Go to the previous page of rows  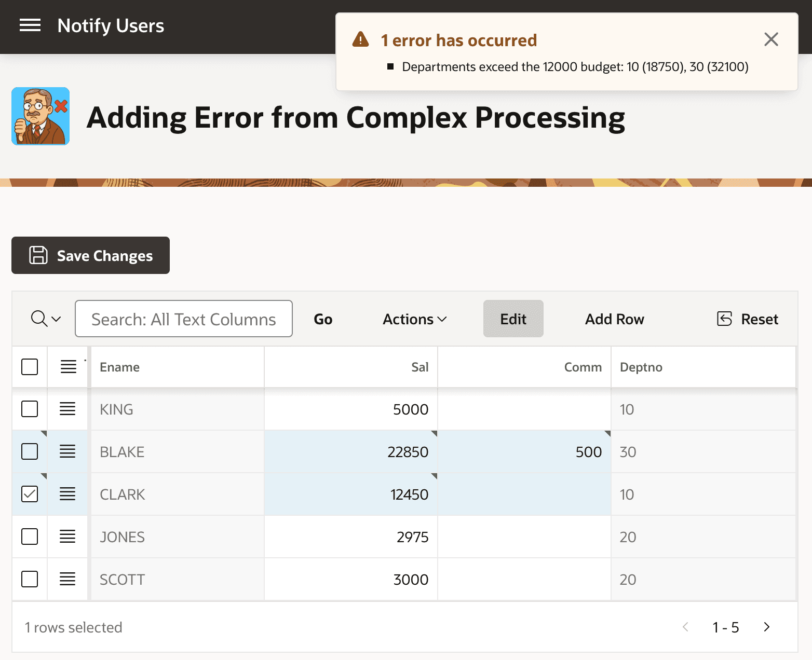pyautogui.click(x=685, y=627)
